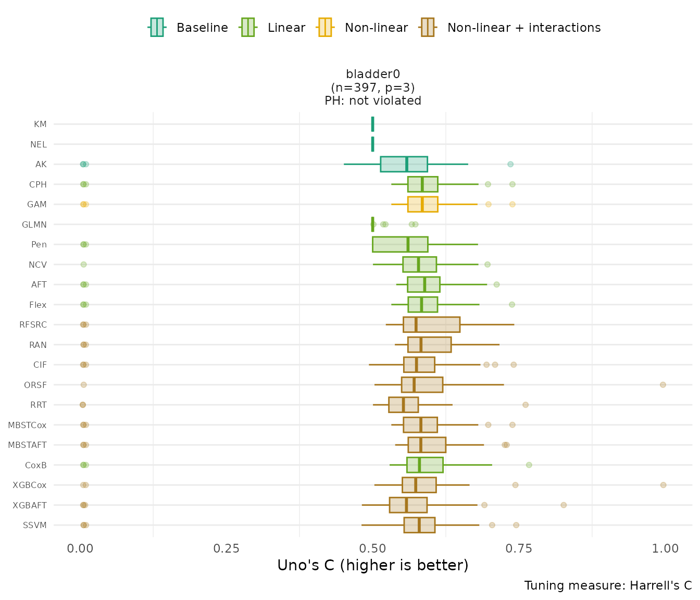Click the Non-linear + interactions legend key
Image resolution: width=700 pixels, height=600 pixels.
click(428, 27)
